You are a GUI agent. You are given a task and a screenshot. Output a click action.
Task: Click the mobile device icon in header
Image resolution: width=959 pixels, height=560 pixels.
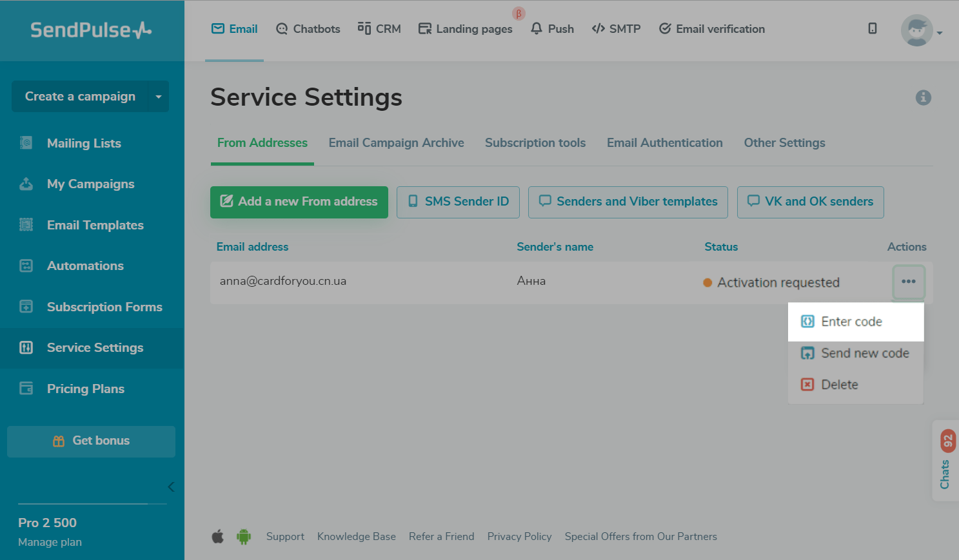pyautogui.click(x=873, y=28)
